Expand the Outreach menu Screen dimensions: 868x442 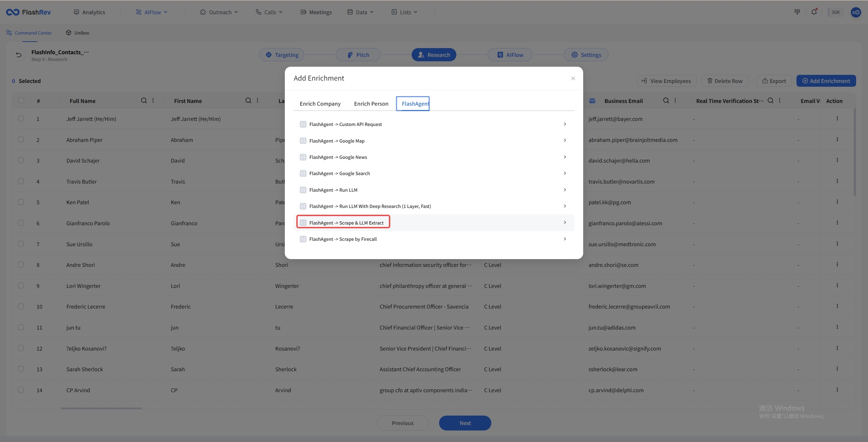(x=219, y=12)
